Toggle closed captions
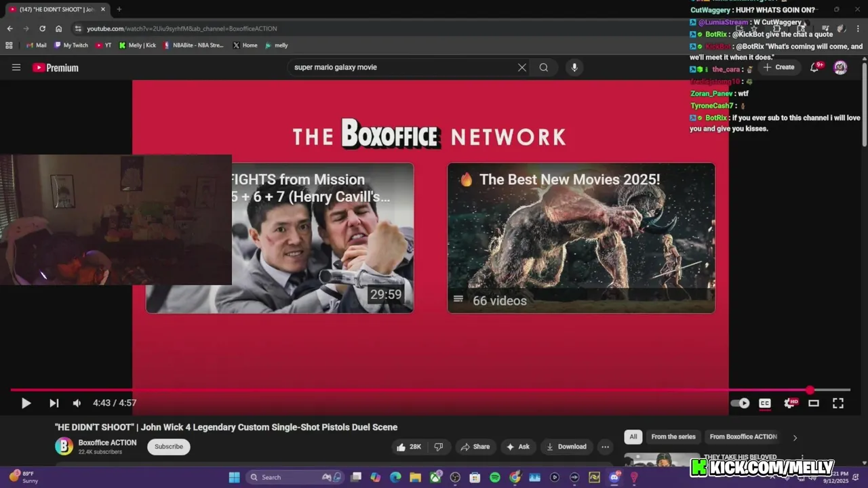This screenshot has width=868, height=488. [765, 403]
